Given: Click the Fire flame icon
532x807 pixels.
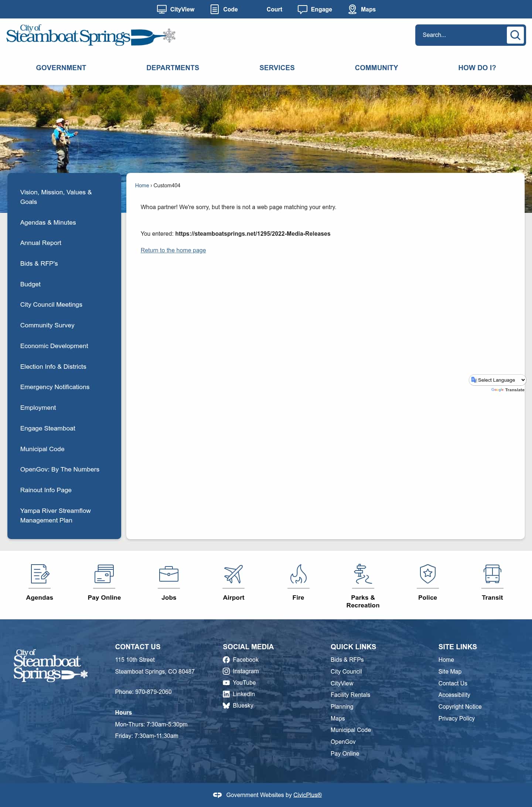Looking at the screenshot, I should tap(298, 574).
